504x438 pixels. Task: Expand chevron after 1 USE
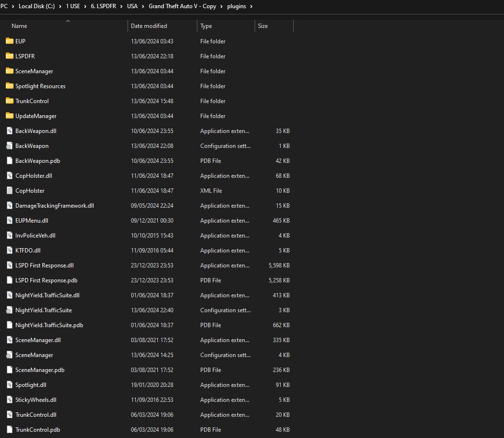(x=85, y=6)
